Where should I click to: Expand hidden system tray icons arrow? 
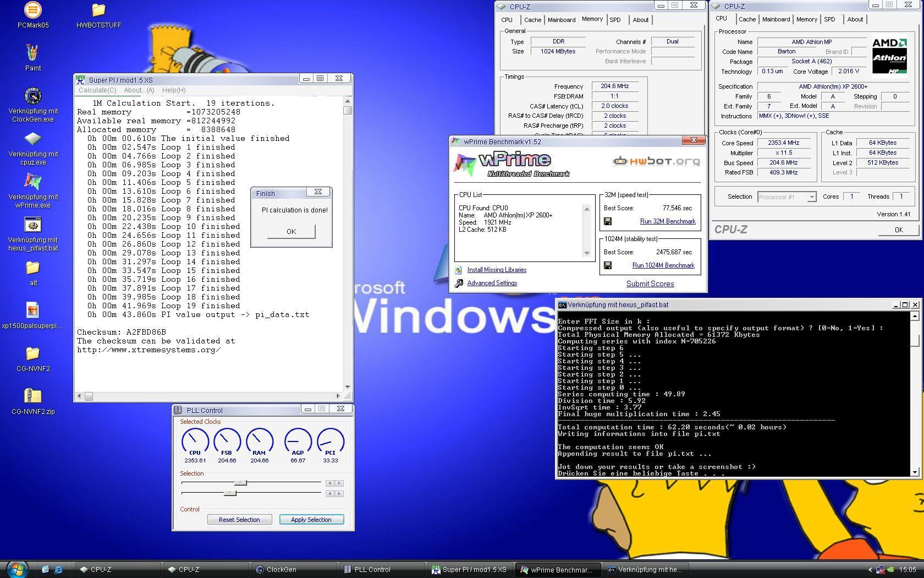(870, 570)
